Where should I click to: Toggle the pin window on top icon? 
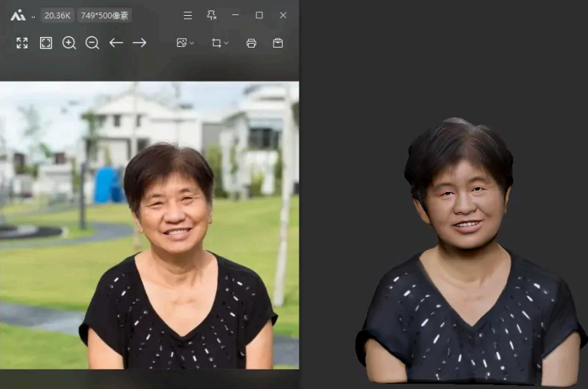[x=212, y=15]
